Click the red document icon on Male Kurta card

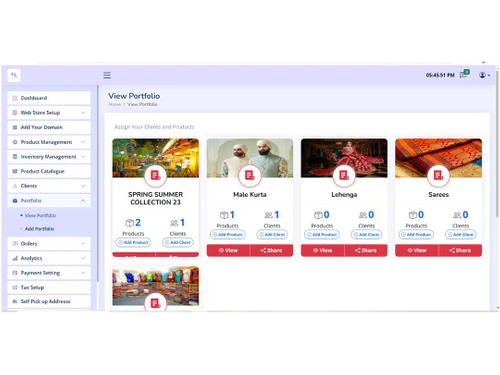250,175
